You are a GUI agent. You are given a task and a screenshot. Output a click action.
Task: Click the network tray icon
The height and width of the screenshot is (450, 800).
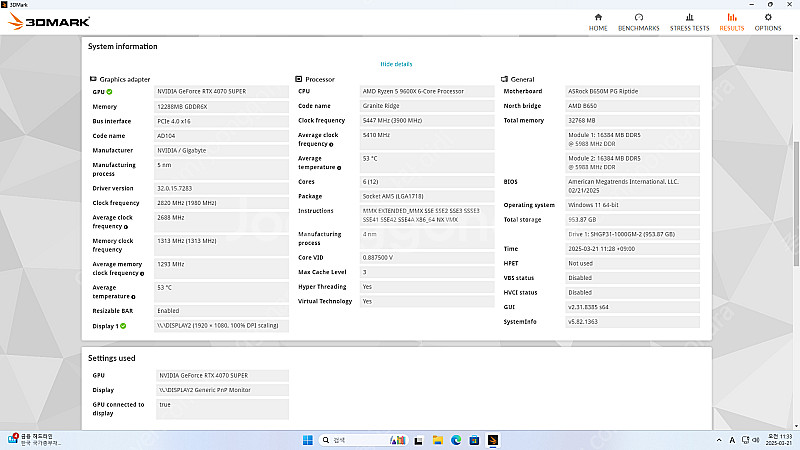click(x=745, y=440)
